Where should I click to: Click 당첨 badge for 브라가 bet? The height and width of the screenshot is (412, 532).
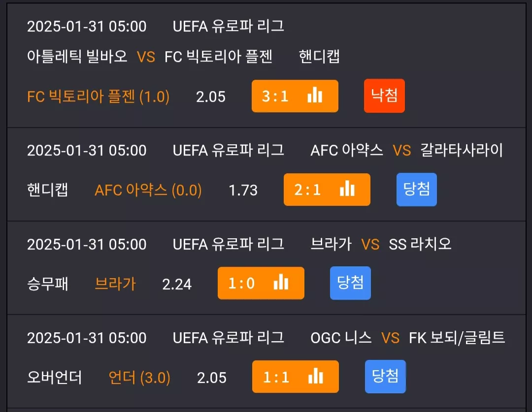point(351,283)
